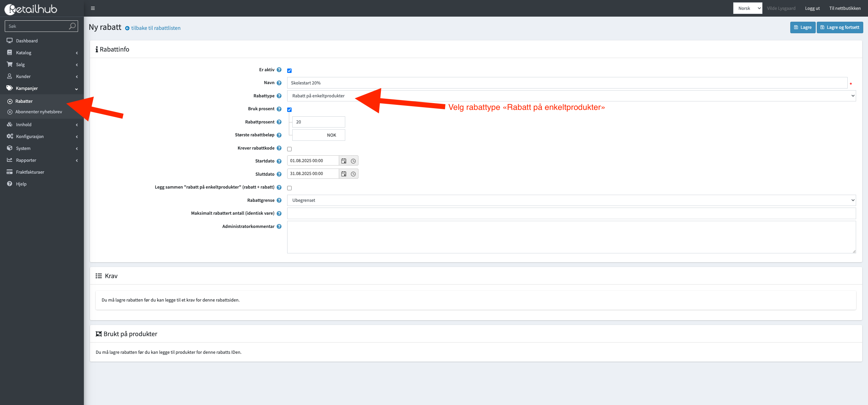Click the Lagre og fortsett button
868x405 pixels.
pyautogui.click(x=839, y=27)
